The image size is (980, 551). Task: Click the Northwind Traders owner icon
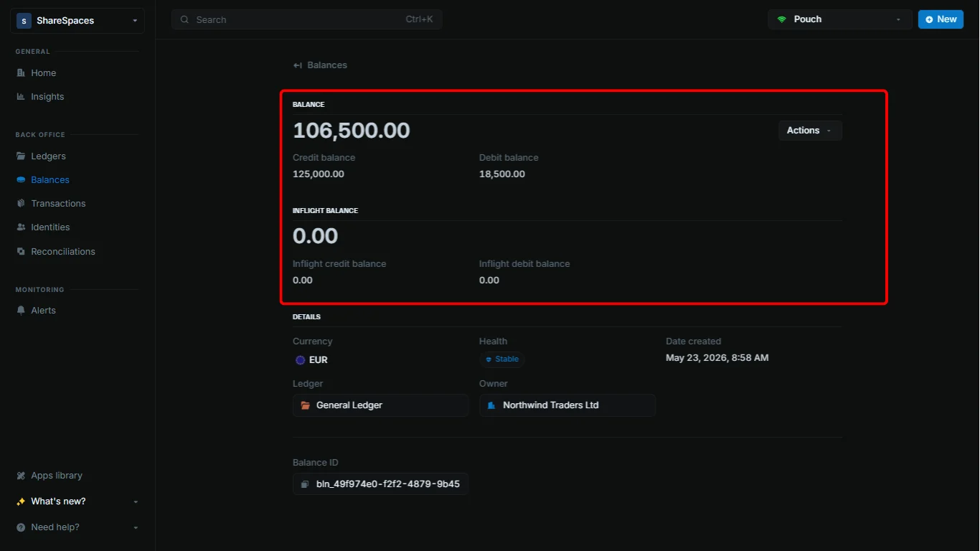[x=491, y=405]
